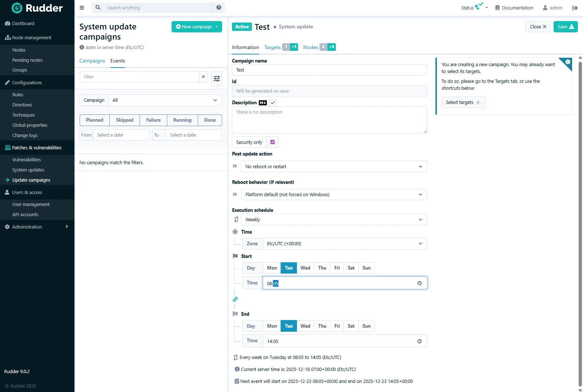This screenshot has height=392, width=583.
Task: Switch to the Campaigns tab
Action: pos(92,61)
